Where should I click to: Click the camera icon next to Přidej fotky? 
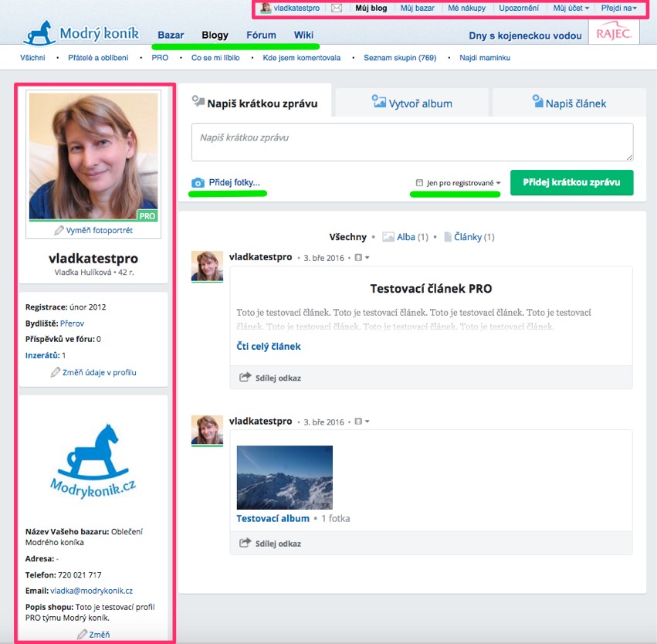(198, 183)
